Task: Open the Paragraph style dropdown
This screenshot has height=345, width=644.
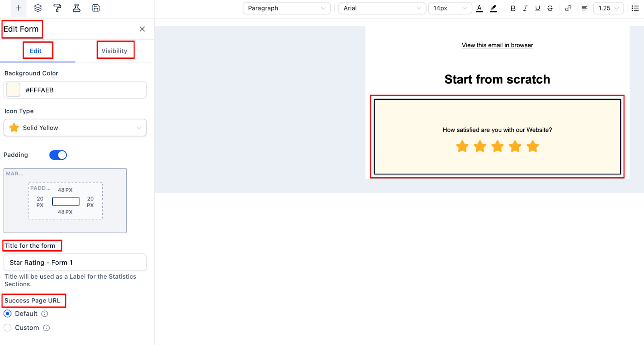Action: click(286, 8)
